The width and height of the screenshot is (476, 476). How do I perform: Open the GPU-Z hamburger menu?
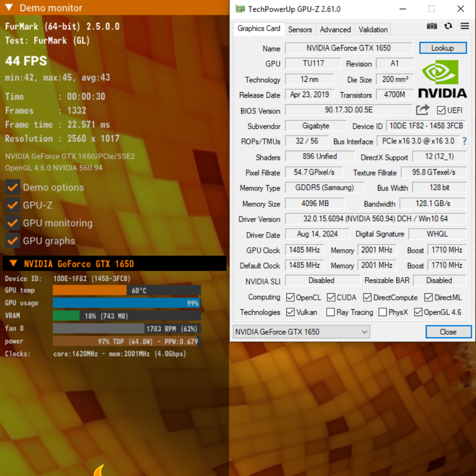464,26
